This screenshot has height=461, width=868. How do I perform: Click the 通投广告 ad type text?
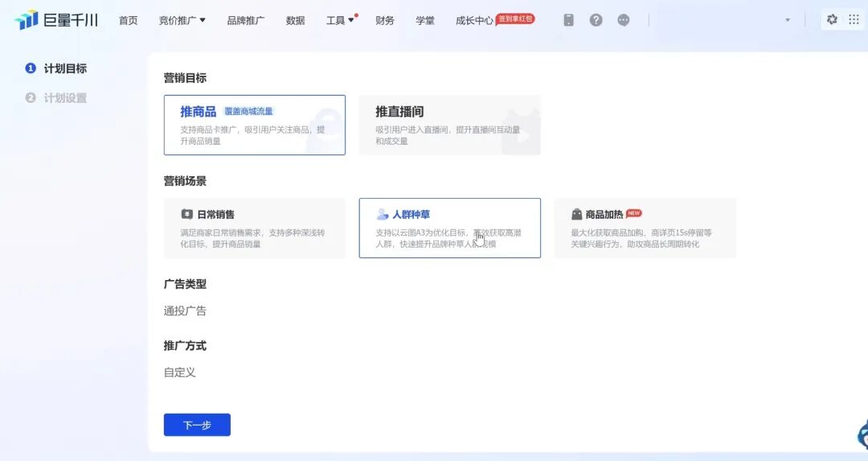185,311
